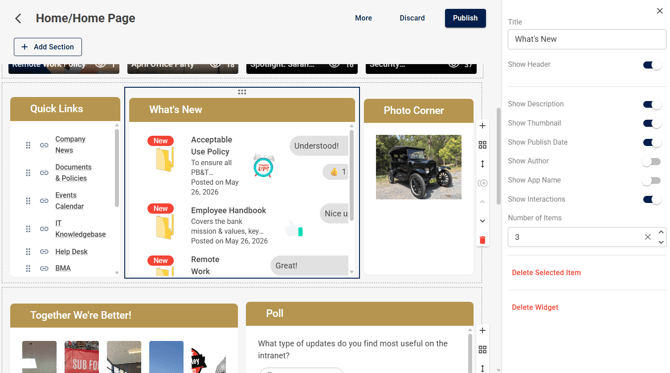
Task: Click the Publish button
Action: tap(465, 18)
